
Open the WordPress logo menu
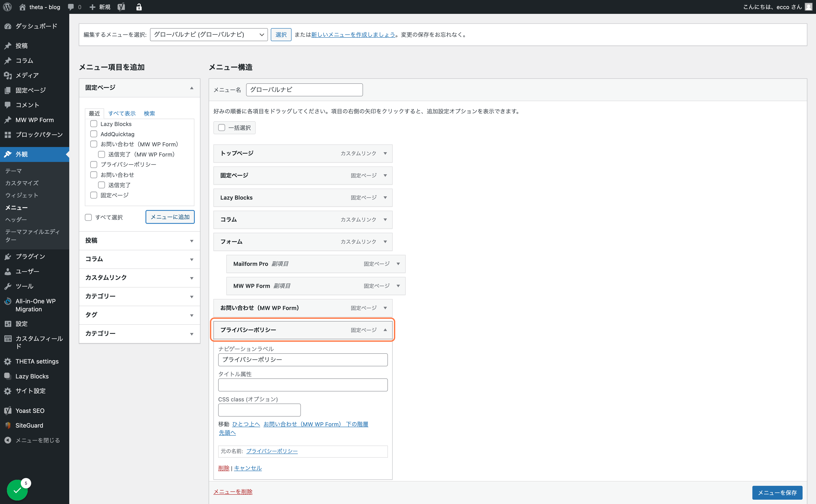pyautogui.click(x=7, y=7)
